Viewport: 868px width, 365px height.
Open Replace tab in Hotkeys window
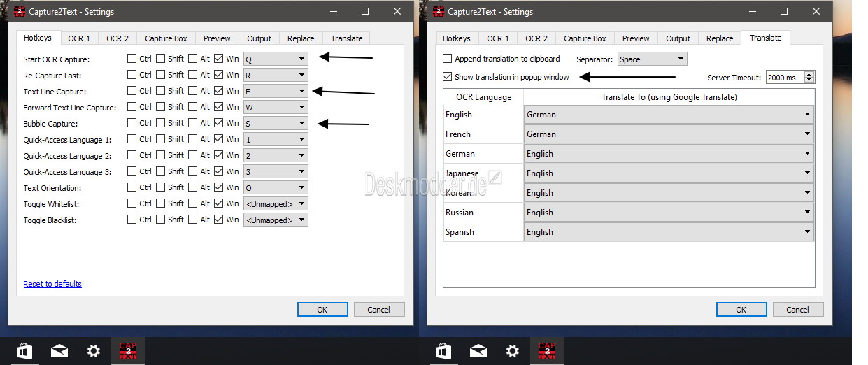[301, 38]
